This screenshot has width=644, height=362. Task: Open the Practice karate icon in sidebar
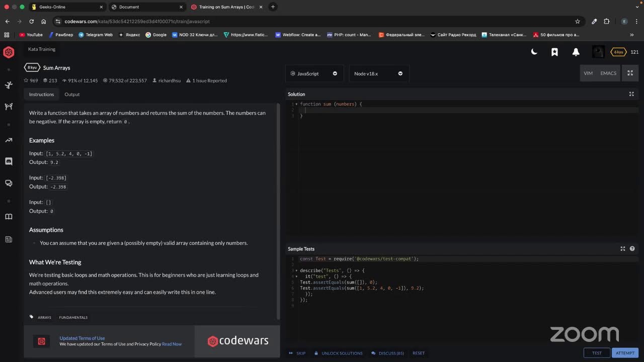[9, 85]
